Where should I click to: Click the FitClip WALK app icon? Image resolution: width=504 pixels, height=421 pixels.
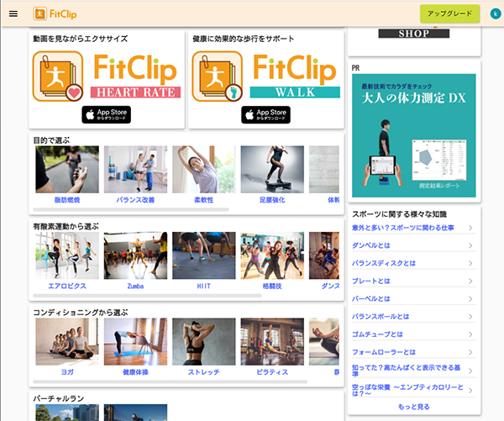218,76
